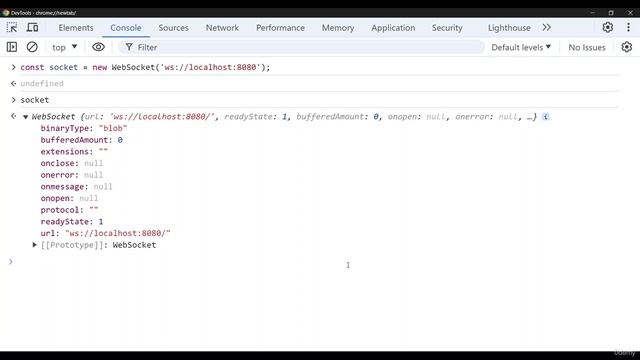Select the Console tab

(x=126, y=28)
